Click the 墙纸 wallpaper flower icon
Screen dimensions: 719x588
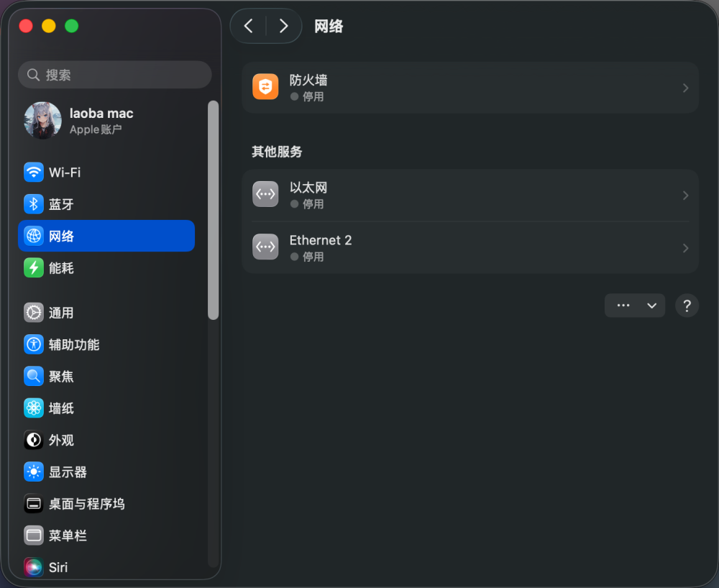[34, 408]
